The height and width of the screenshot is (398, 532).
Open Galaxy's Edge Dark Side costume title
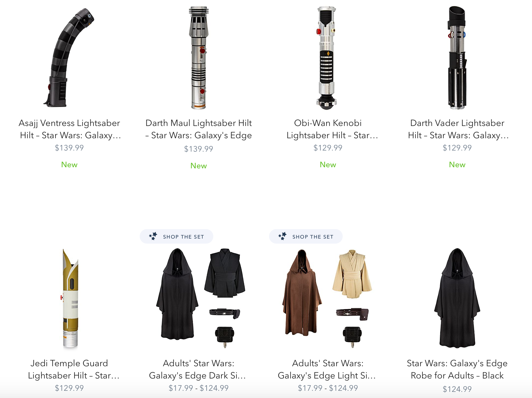pyautogui.click(x=199, y=369)
